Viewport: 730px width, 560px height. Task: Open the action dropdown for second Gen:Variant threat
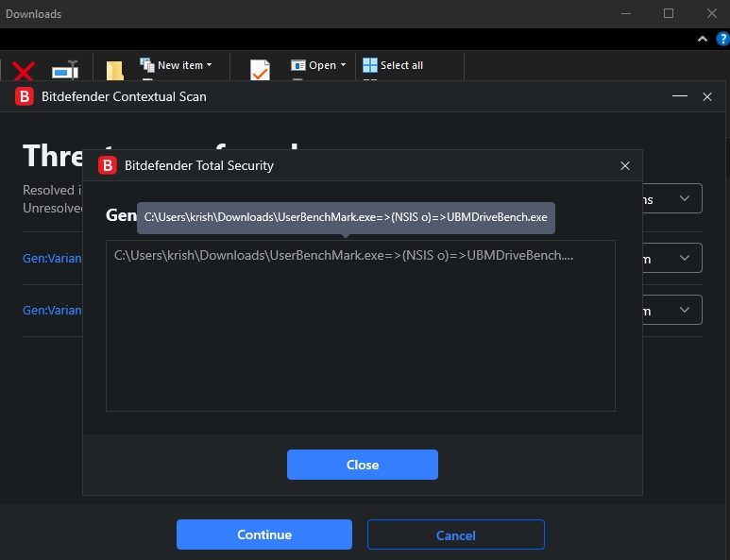(672, 310)
